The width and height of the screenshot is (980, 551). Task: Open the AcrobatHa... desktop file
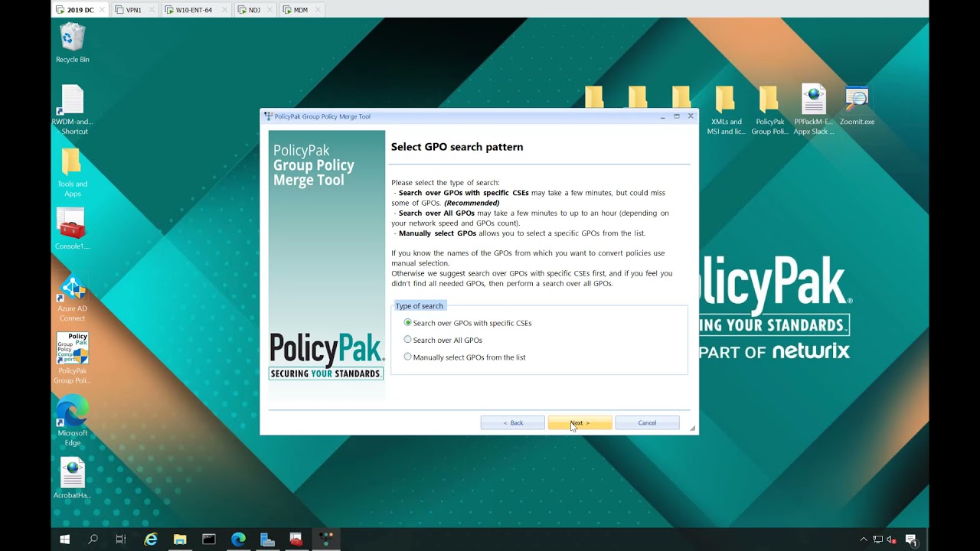[72, 478]
